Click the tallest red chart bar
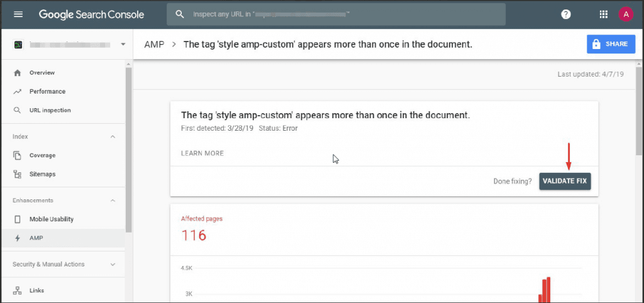 [548, 290]
